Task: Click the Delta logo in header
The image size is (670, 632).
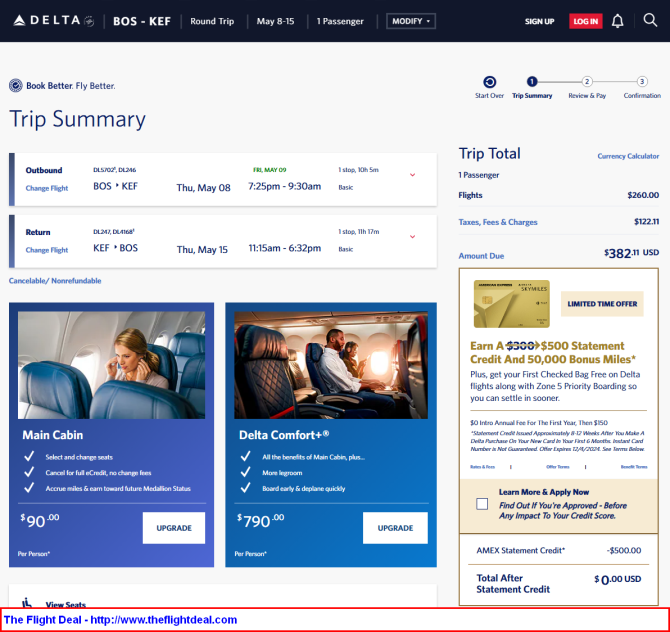Action: pos(53,21)
